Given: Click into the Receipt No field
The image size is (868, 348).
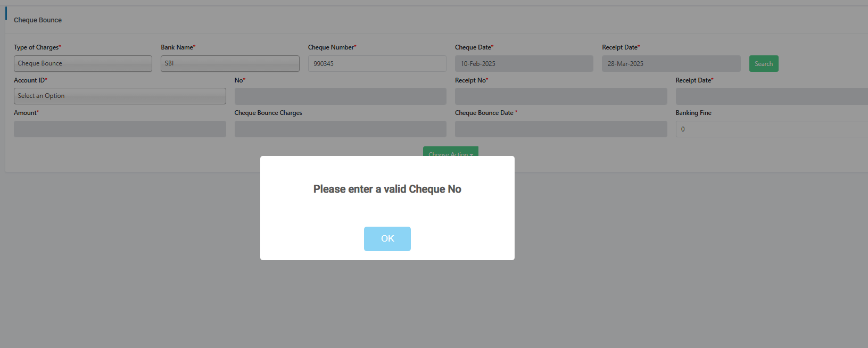Looking at the screenshot, I should coord(561,96).
